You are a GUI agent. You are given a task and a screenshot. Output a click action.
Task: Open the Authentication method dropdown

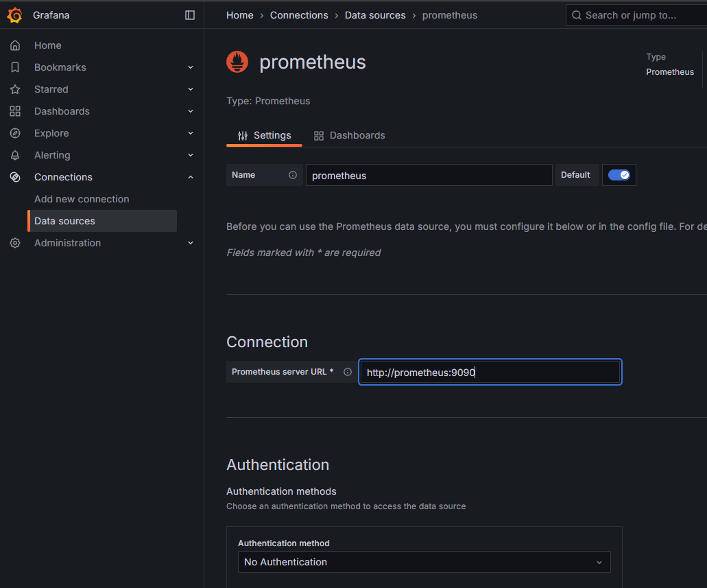424,562
